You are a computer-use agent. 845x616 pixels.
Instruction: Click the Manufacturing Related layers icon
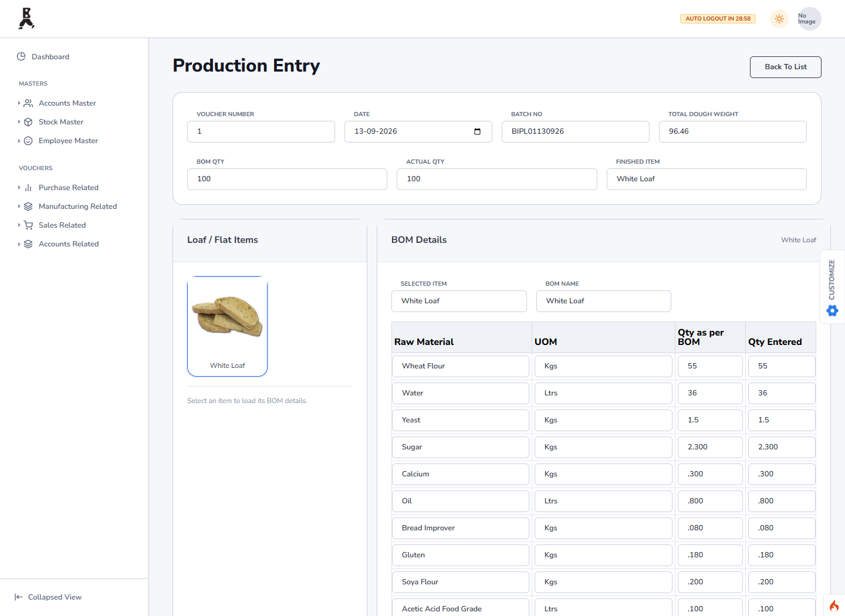28,207
